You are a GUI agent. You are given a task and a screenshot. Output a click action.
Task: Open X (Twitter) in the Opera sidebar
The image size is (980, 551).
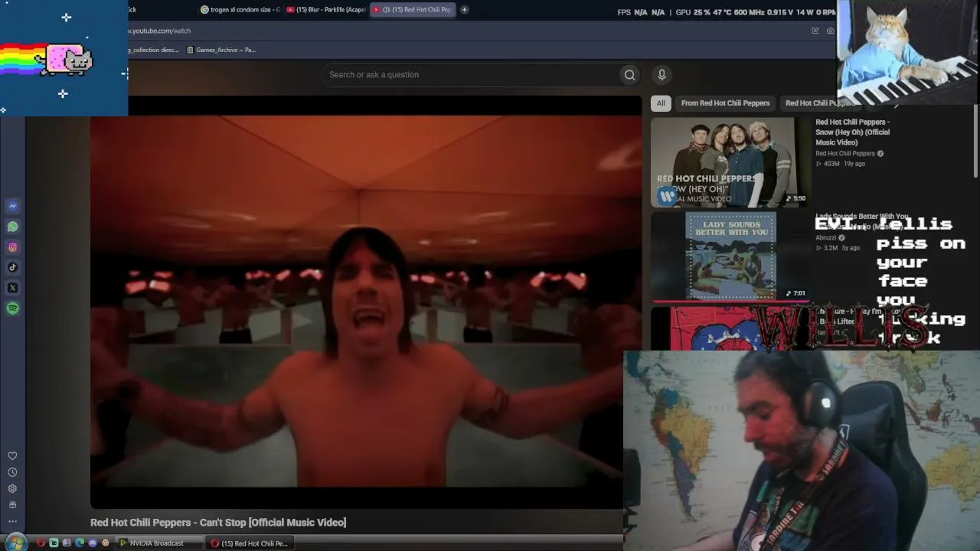click(x=12, y=288)
